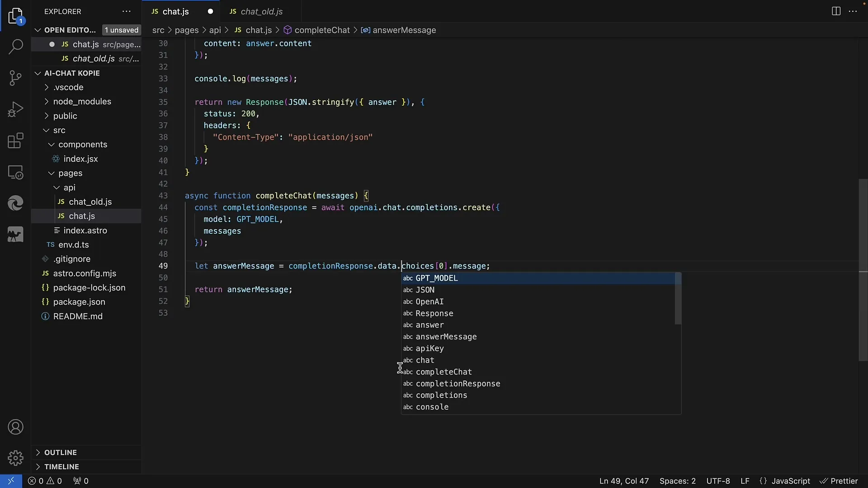Viewport: 868px width, 488px height.
Task: Click pages in the breadcrumb path
Action: (187, 30)
